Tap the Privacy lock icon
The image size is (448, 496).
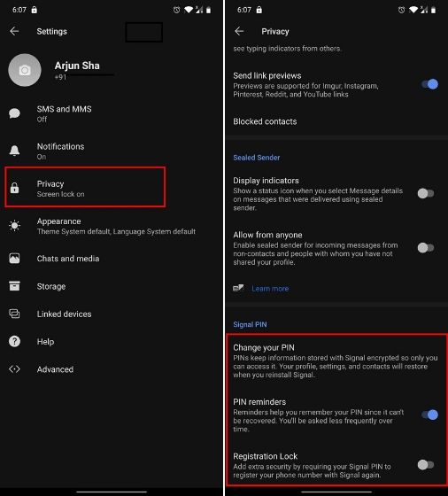click(14, 188)
